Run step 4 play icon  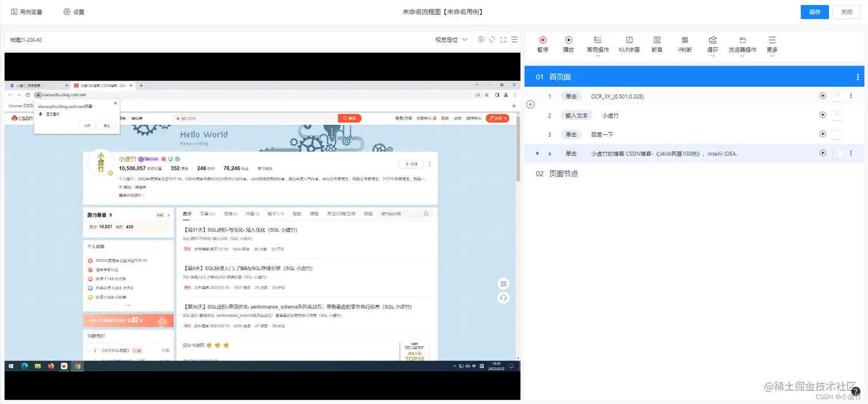[x=823, y=153]
